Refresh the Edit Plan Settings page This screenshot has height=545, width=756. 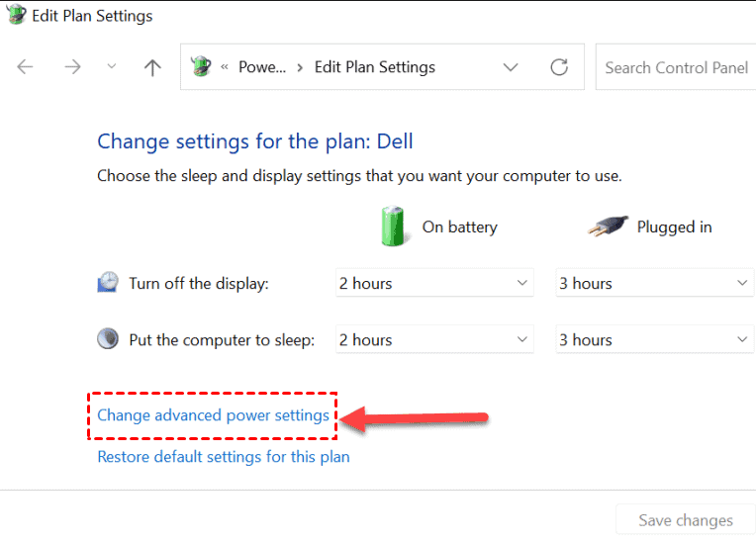(559, 67)
